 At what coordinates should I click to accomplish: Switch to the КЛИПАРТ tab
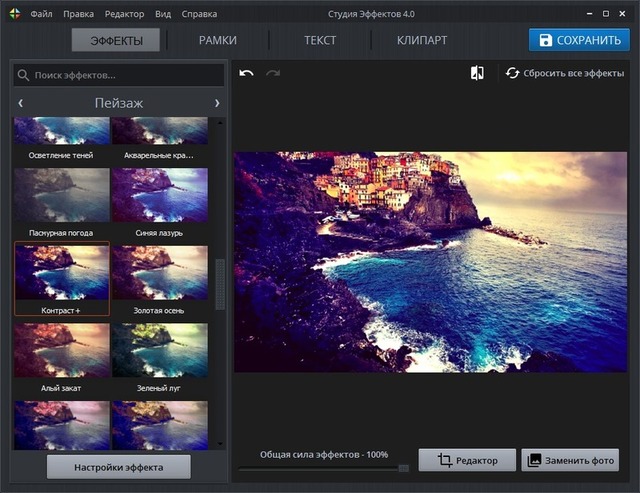point(422,41)
